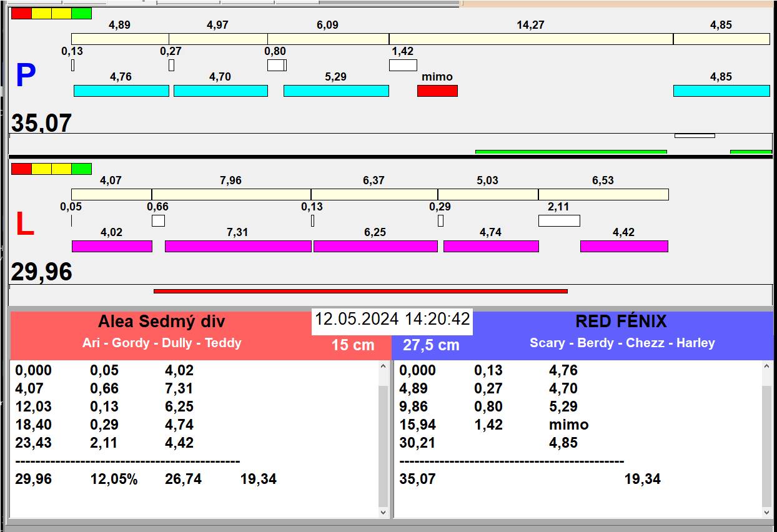The image size is (777, 532).
Task: Click the cream bar labeled 4,97
Action: click(x=219, y=39)
